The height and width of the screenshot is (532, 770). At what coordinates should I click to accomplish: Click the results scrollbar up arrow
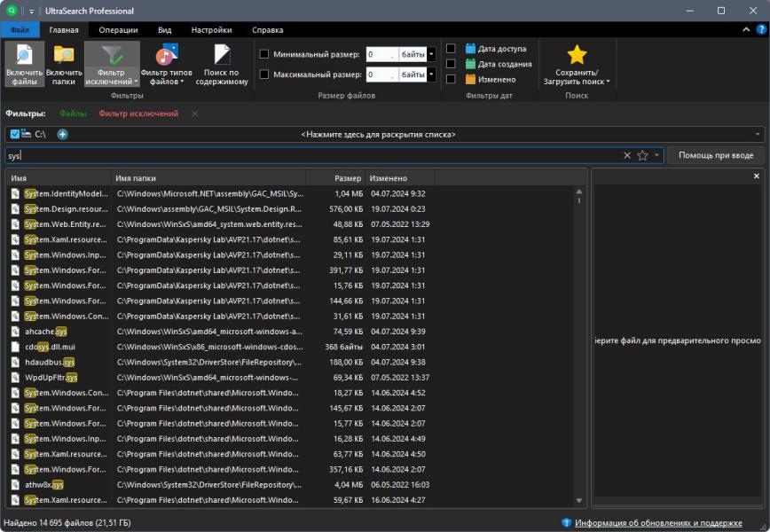click(579, 192)
